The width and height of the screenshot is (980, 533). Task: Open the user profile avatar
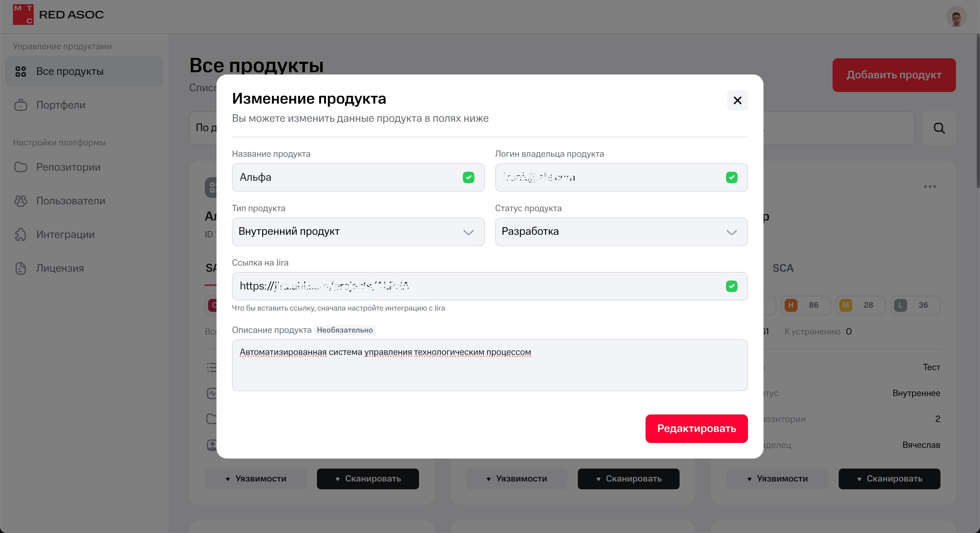pos(956,17)
